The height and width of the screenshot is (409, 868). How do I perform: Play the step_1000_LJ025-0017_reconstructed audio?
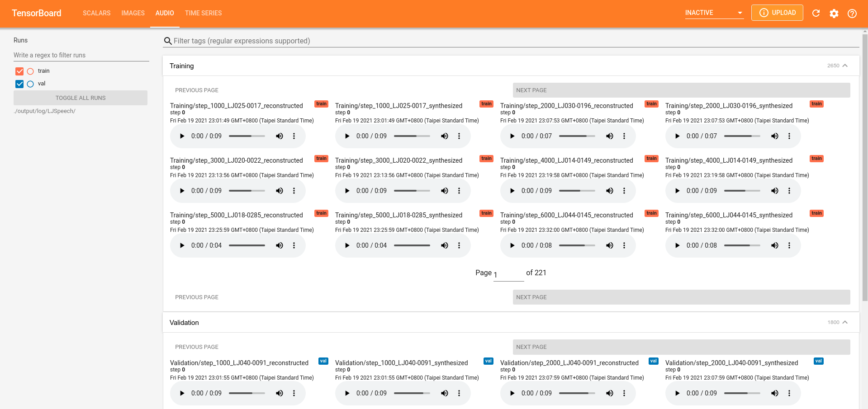(x=182, y=136)
